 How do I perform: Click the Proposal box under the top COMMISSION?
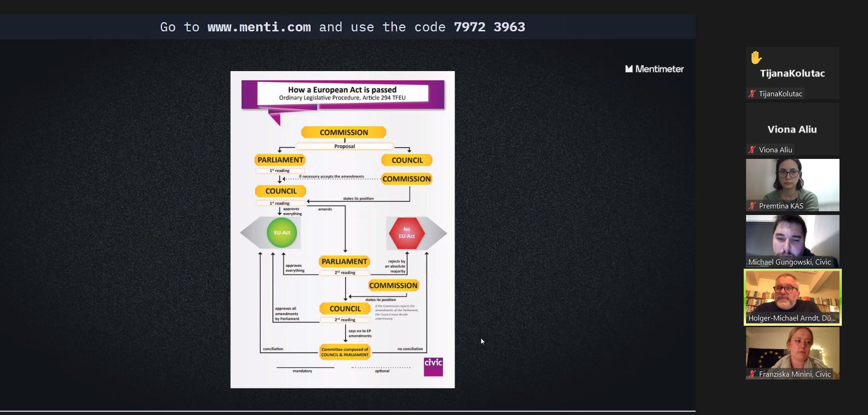(x=344, y=146)
